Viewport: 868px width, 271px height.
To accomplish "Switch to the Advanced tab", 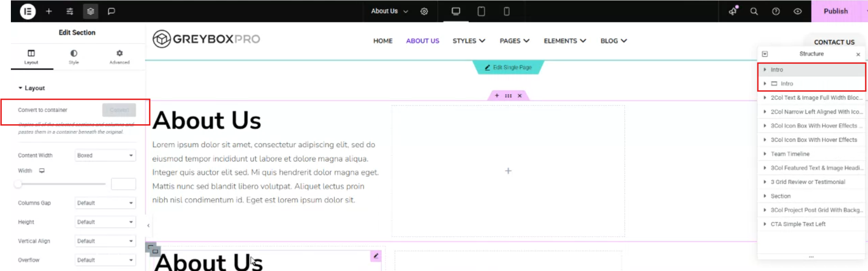I will pyautogui.click(x=119, y=57).
